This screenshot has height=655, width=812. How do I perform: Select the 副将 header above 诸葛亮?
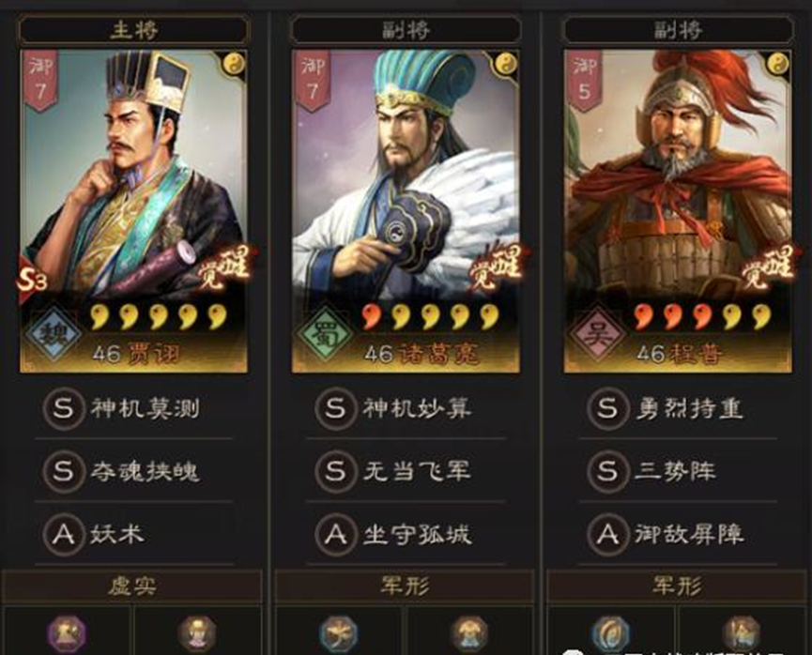click(x=406, y=30)
